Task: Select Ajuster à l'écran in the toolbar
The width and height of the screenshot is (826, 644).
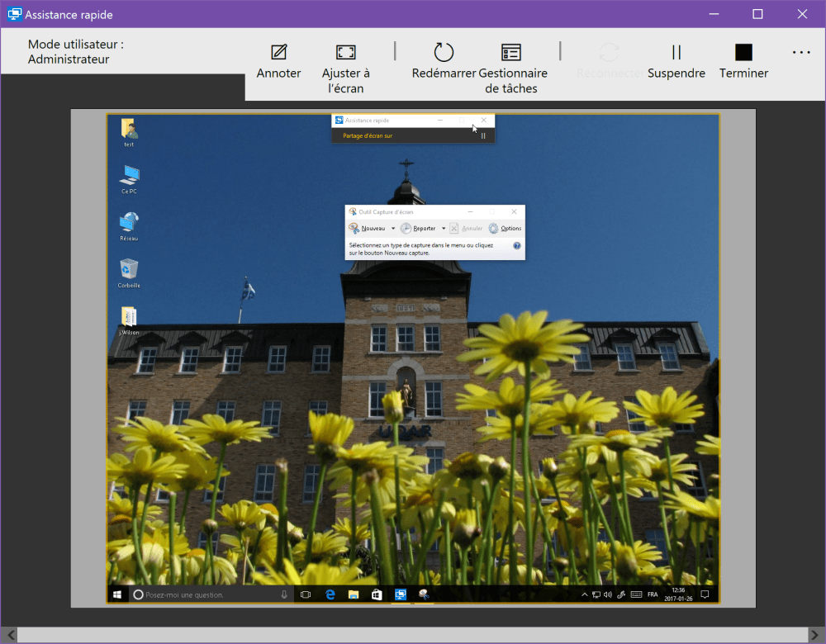Action: pyautogui.click(x=345, y=53)
